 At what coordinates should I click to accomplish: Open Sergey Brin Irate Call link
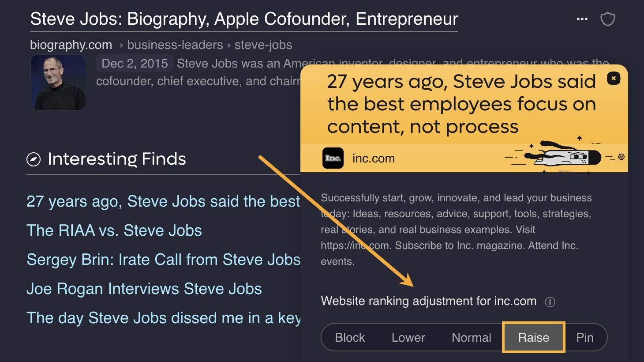[x=163, y=260]
